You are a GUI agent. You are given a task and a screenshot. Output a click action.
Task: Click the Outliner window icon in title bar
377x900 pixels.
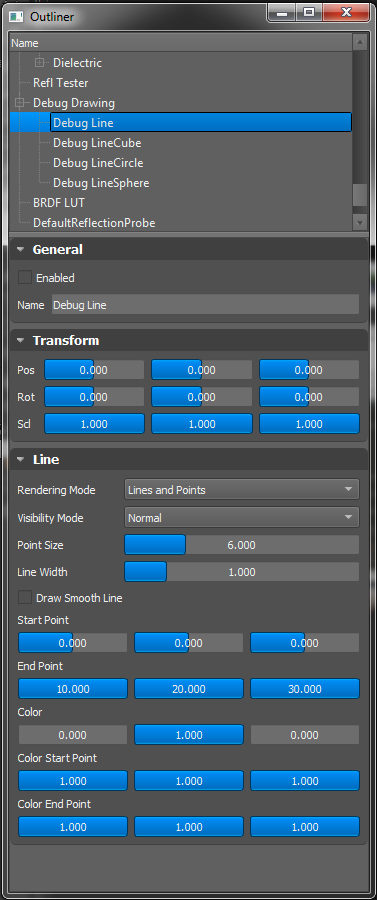pyautogui.click(x=17, y=17)
